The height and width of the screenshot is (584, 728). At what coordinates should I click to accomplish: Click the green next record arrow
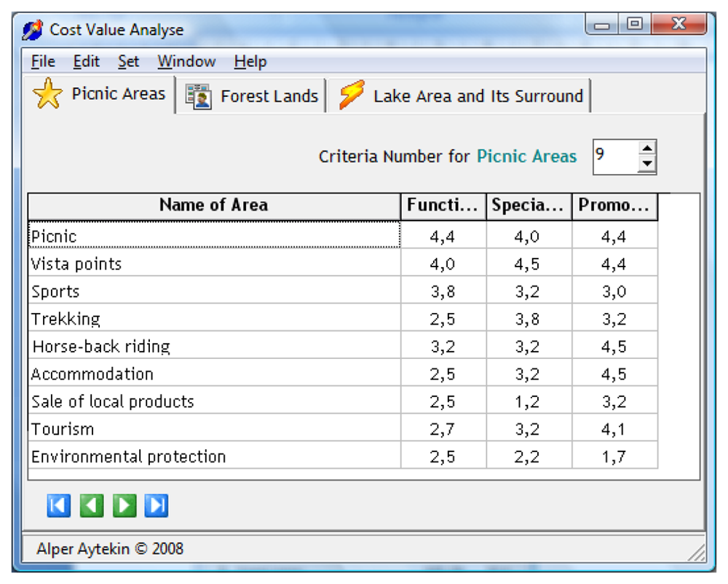tap(124, 505)
